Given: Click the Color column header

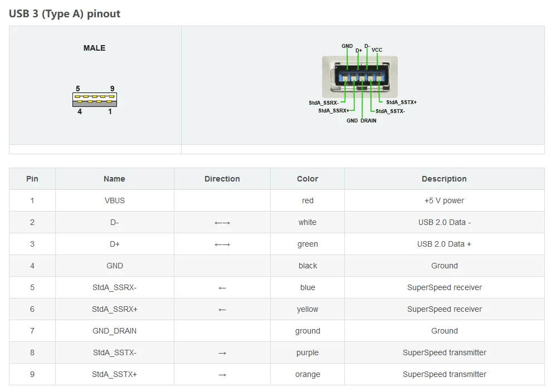Looking at the screenshot, I should pos(308,179).
